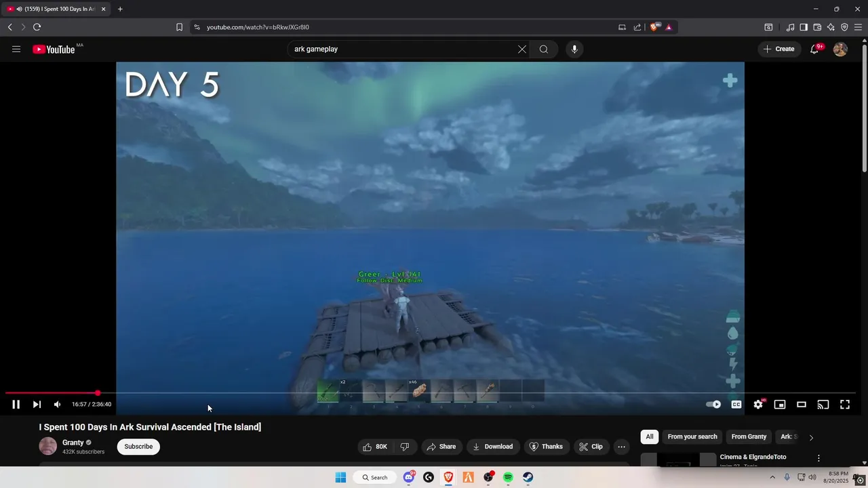
Task: Open Steam from taskbar
Action: click(528, 477)
